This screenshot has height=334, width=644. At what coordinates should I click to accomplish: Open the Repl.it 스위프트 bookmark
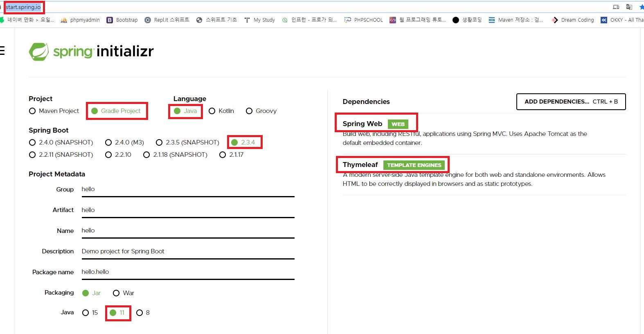167,20
